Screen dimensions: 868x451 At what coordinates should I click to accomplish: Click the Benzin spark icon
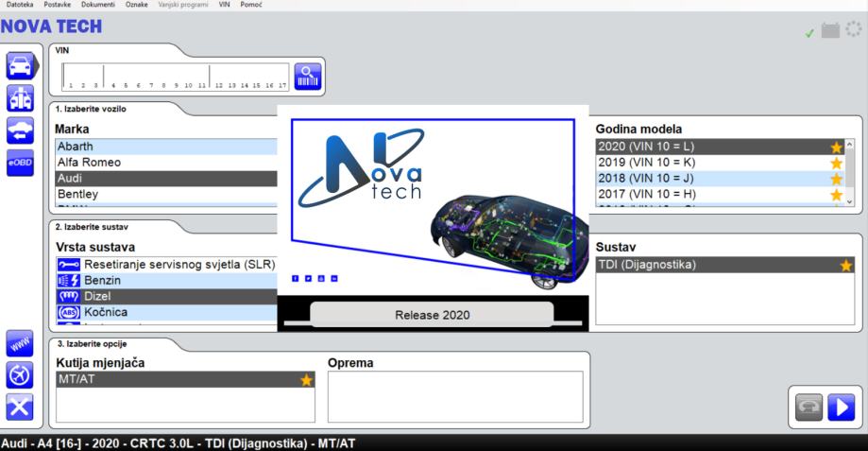69,281
